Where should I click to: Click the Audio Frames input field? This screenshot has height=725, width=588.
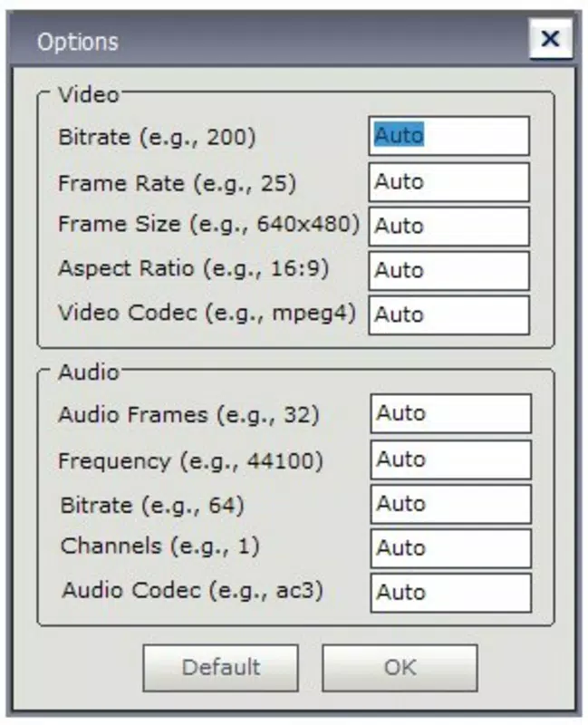tap(450, 413)
